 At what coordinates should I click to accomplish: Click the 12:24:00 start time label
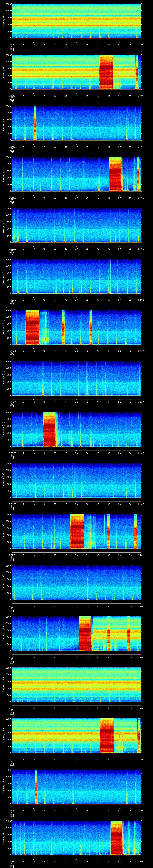pos(12,147)
